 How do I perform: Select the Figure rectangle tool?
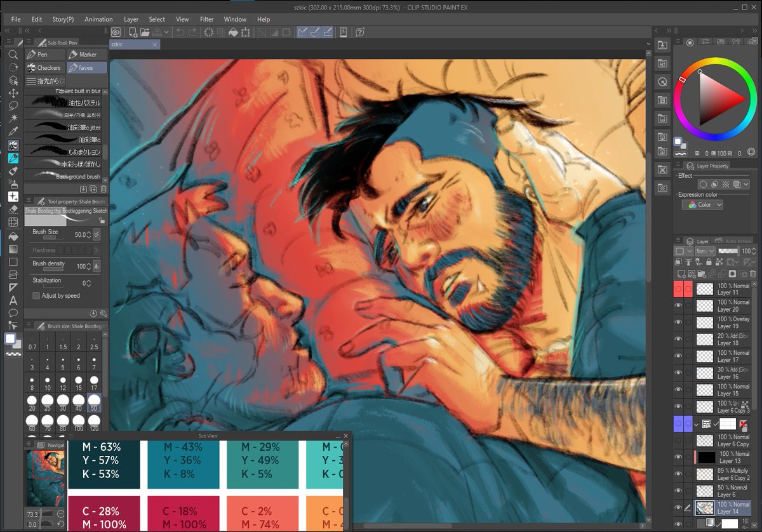click(x=13, y=262)
